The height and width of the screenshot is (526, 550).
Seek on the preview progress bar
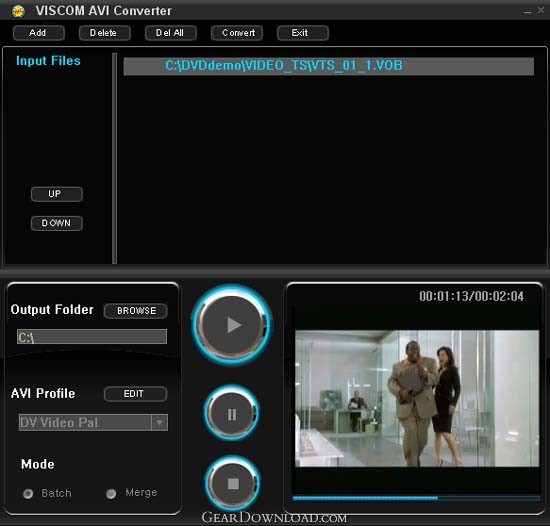[416, 498]
